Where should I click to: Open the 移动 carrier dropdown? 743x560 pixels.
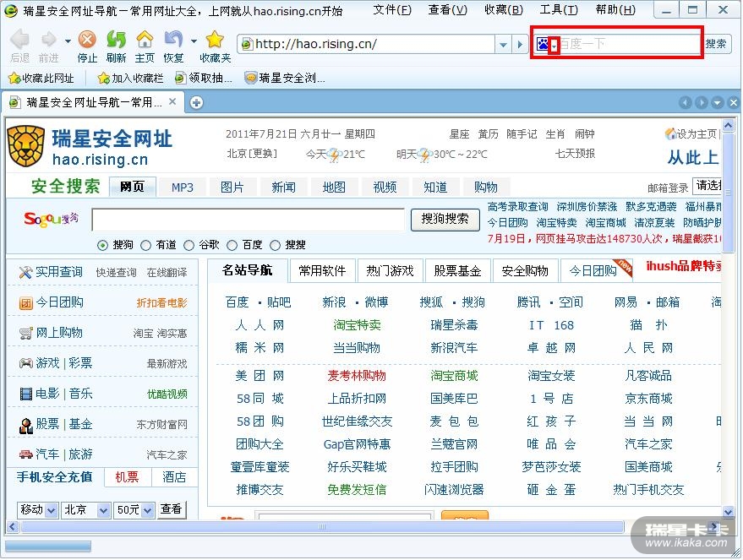pos(52,511)
